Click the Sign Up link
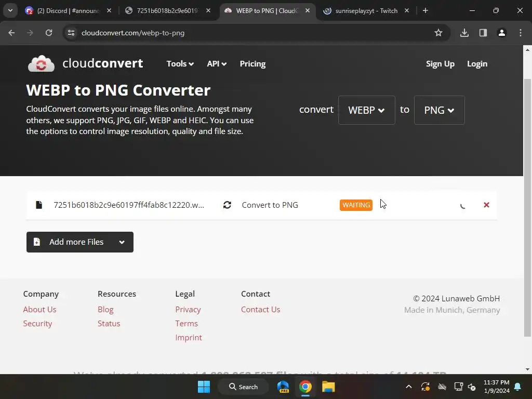 pyautogui.click(x=440, y=64)
